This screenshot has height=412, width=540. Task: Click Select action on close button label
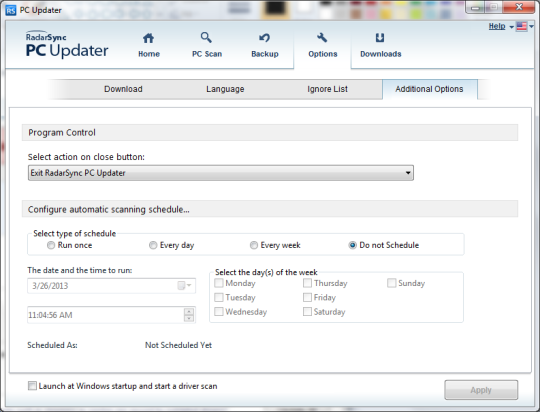tap(86, 157)
